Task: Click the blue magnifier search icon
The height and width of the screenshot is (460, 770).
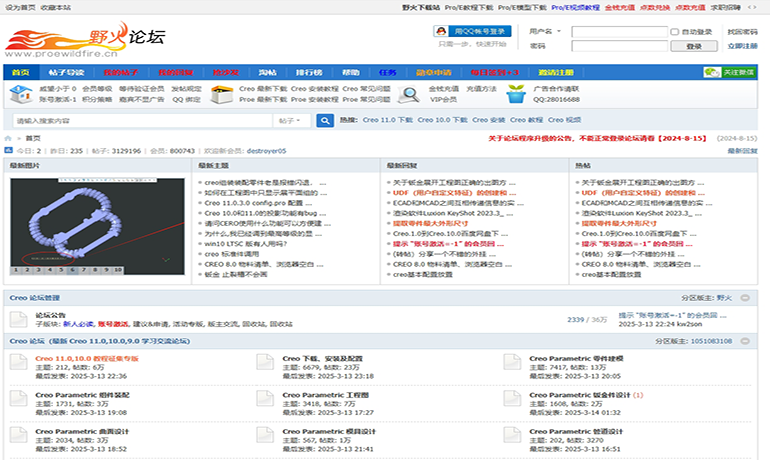Action: pyautogui.click(x=324, y=120)
